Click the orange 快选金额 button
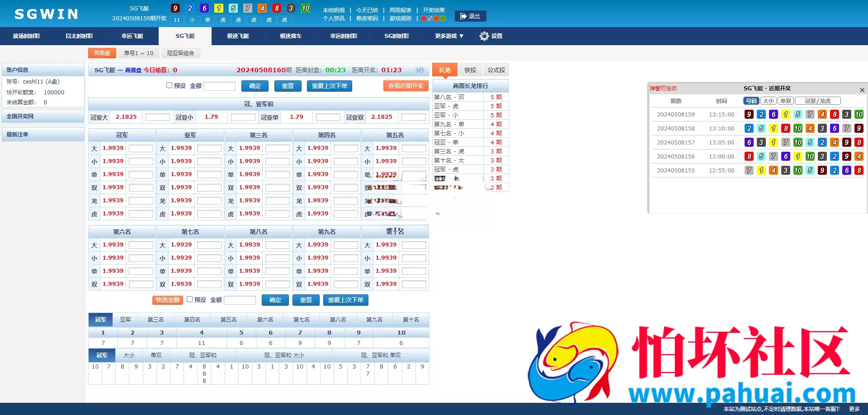Viewport: 868px width, 415px height. pos(167,300)
